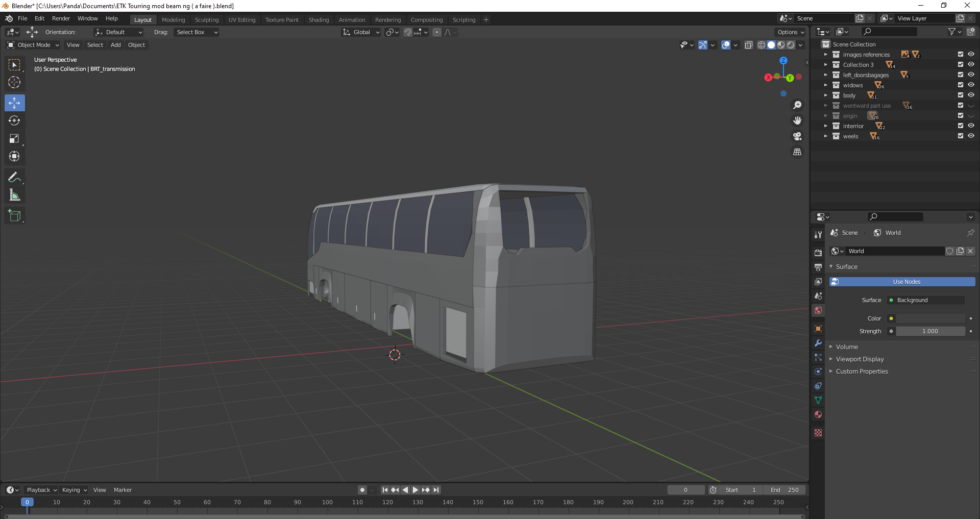This screenshot has width=980, height=519.
Task: Toggle camera view in viewport
Action: click(797, 136)
